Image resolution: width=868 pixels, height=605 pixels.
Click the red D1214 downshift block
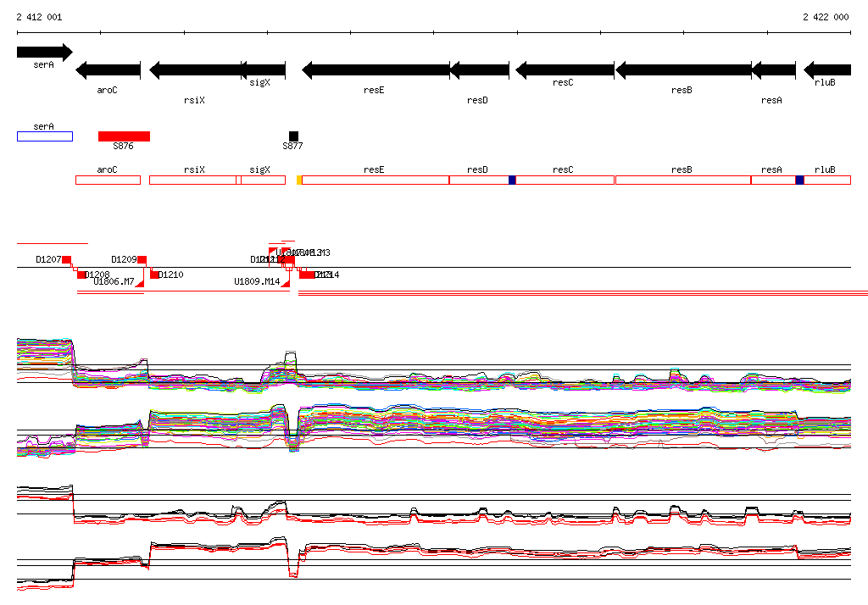307,275
